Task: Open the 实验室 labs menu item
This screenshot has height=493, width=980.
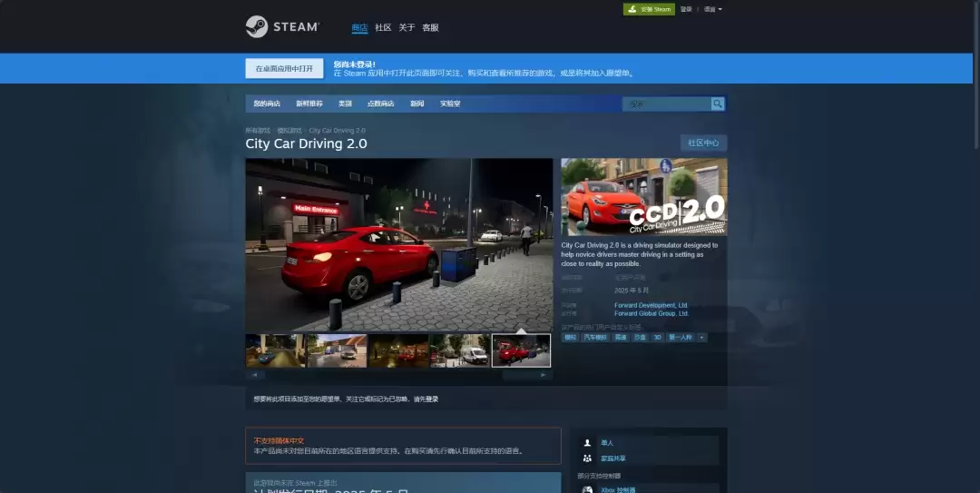Action: [450, 104]
